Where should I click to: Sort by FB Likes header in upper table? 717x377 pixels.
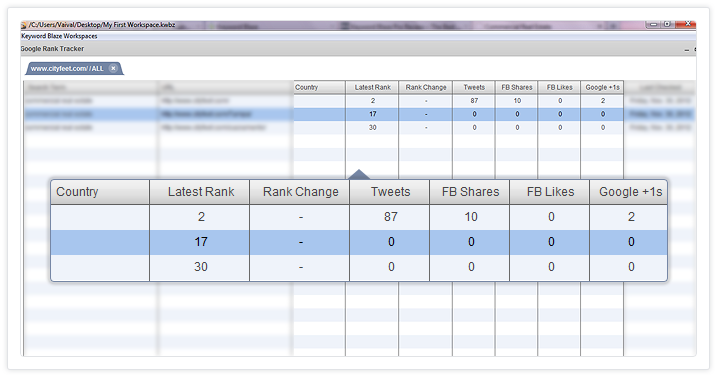pos(559,87)
